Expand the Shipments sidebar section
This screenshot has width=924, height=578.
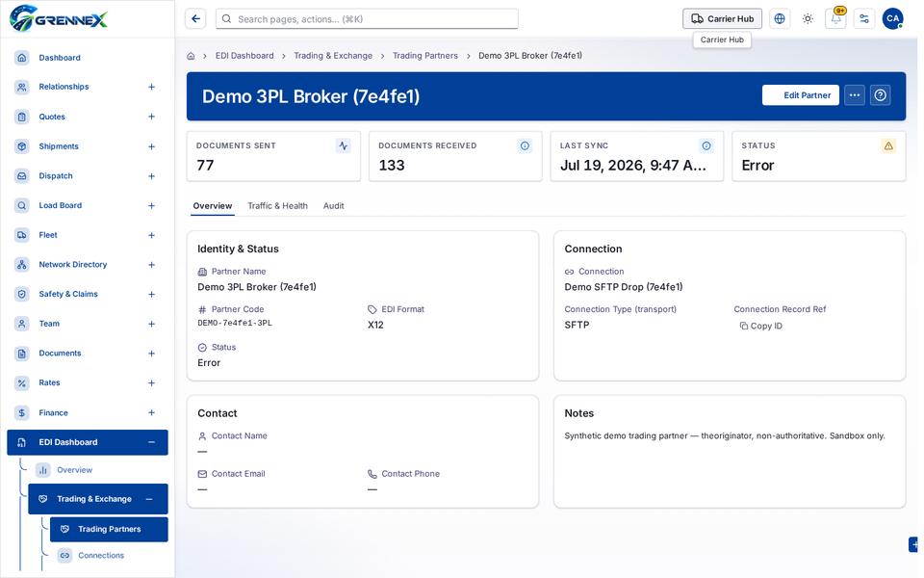[151, 146]
